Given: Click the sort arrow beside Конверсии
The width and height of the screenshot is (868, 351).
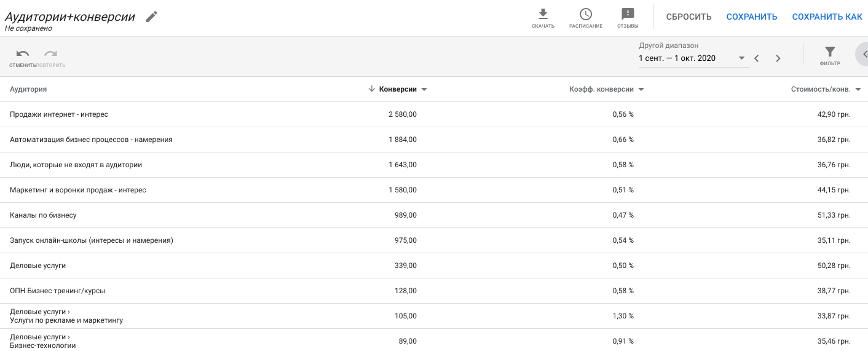Looking at the screenshot, I should click(x=371, y=89).
